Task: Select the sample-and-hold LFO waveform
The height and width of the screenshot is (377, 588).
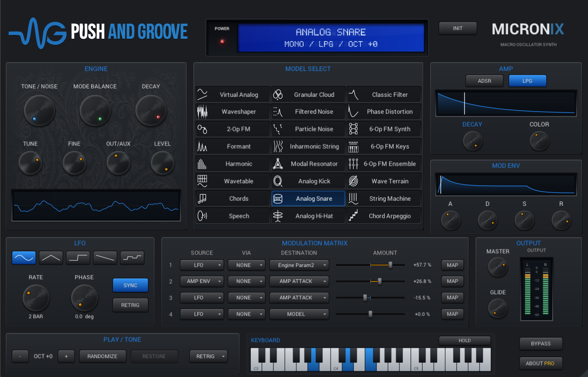Action: (132, 257)
